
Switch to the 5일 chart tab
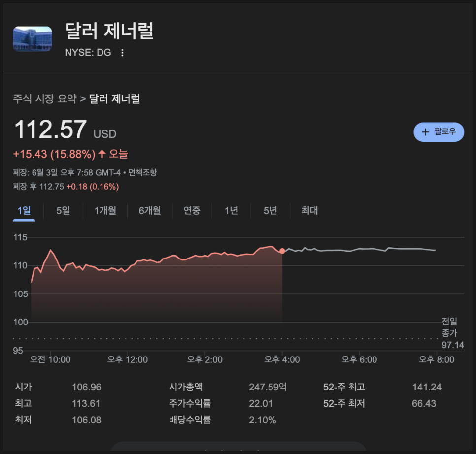tap(63, 210)
